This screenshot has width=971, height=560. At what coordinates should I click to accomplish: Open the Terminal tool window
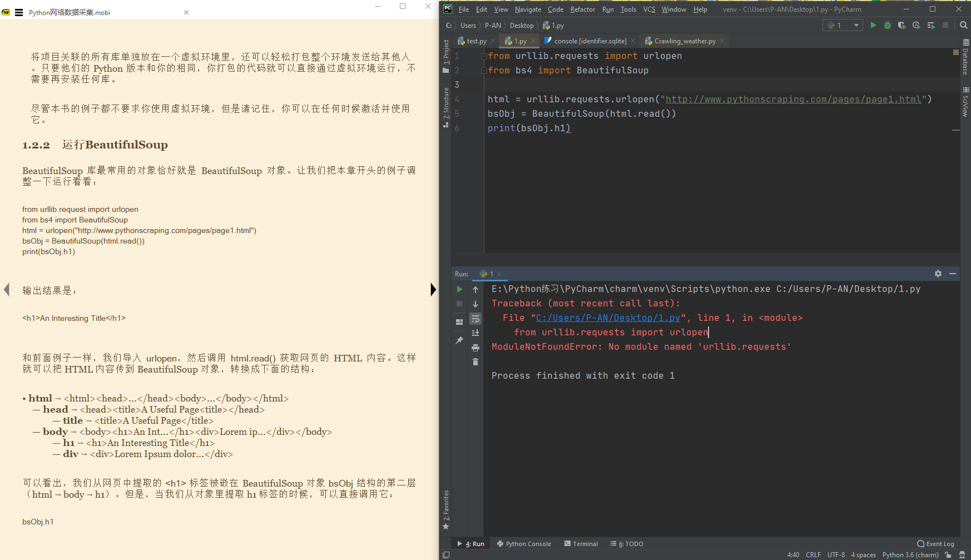point(581,544)
